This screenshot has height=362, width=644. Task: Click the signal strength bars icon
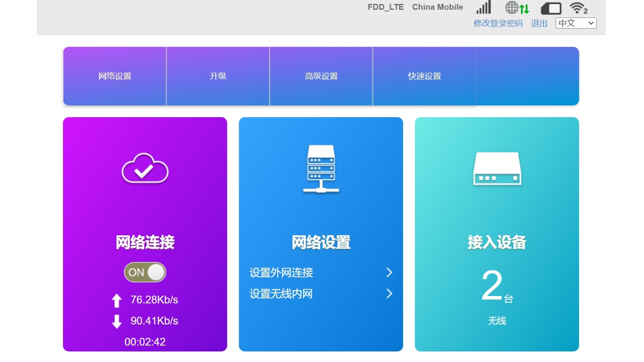[483, 7]
